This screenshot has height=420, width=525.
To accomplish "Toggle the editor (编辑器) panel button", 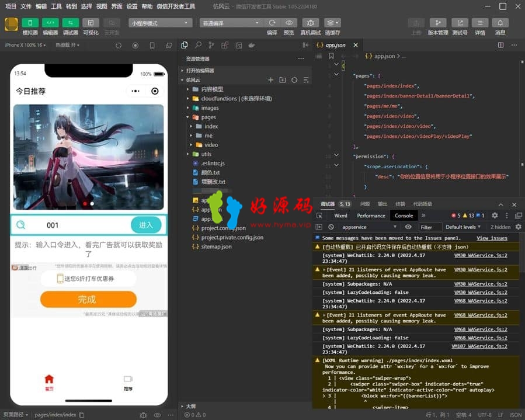I will (x=50, y=23).
